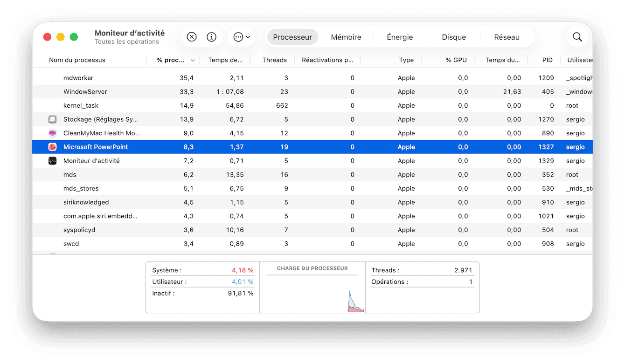Select the siriknowledged process row

click(312, 202)
